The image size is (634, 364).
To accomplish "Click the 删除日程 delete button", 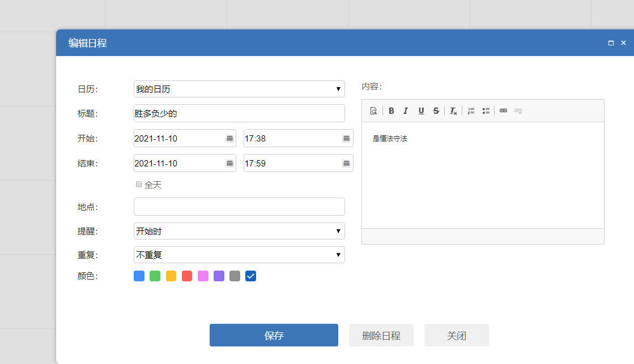I will click(381, 335).
